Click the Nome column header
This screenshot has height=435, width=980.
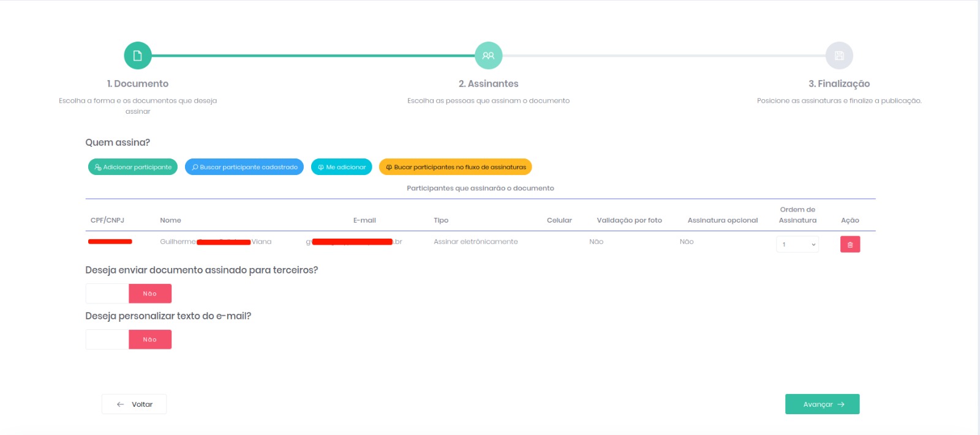[x=170, y=220]
